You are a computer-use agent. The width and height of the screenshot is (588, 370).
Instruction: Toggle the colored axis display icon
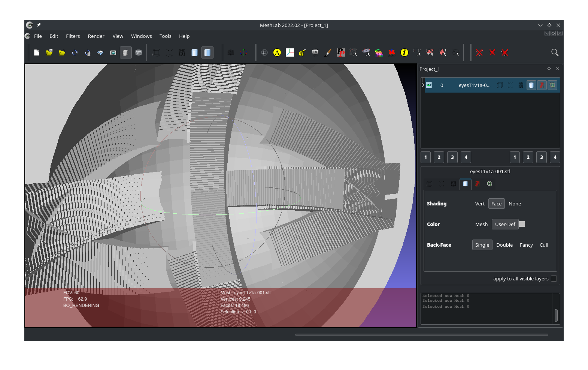click(x=243, y=52)
